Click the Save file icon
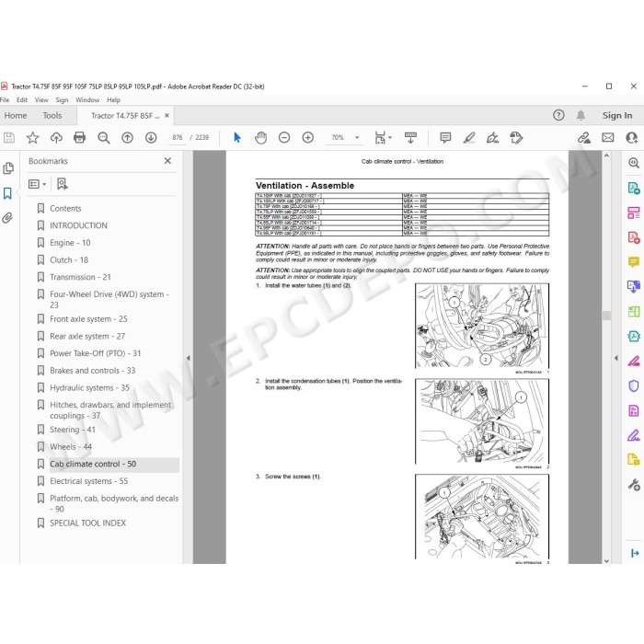The height and width of the screenshot is (644, 644). (x=9, y=138)
